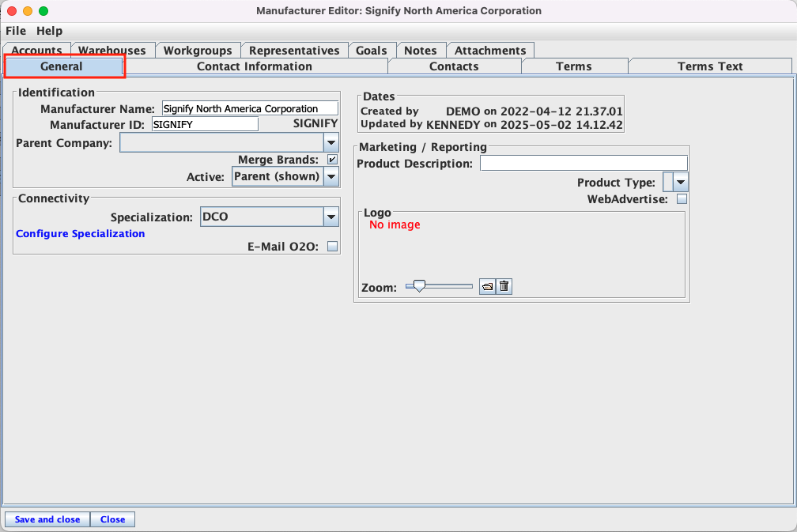Enable the E-Mail O2O checkbox
Viewport: 797px width, 532px height.
click(x=332, y=247)
